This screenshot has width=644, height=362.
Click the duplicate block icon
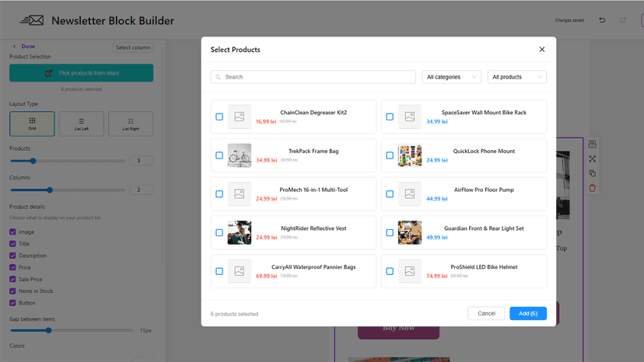592,173
